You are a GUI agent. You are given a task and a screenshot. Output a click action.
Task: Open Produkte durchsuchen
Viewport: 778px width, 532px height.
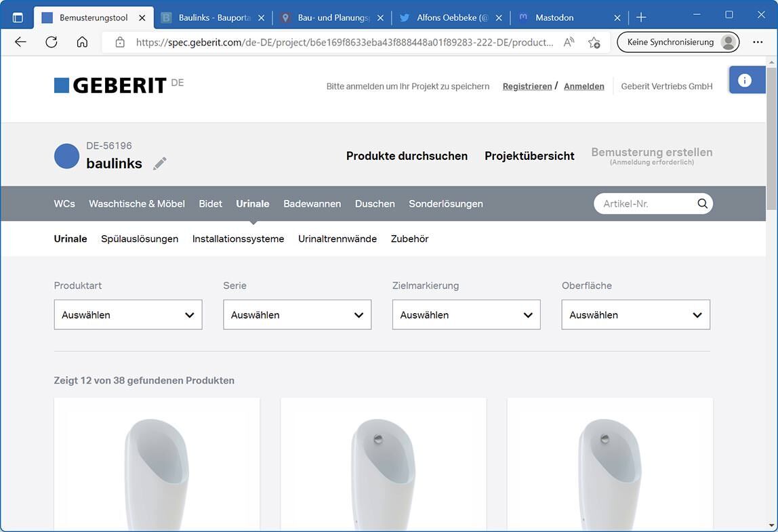(407, 156)
